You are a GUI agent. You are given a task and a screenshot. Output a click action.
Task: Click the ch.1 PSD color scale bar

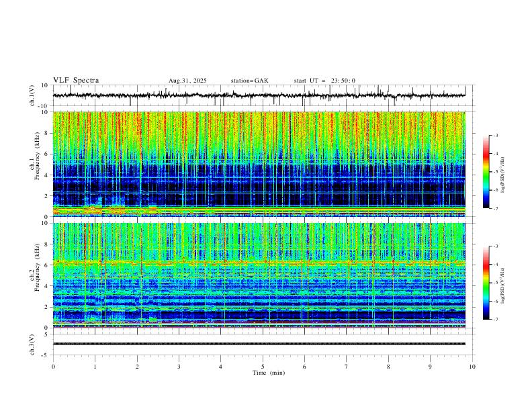pyautogui.click(x=486, y=172)
